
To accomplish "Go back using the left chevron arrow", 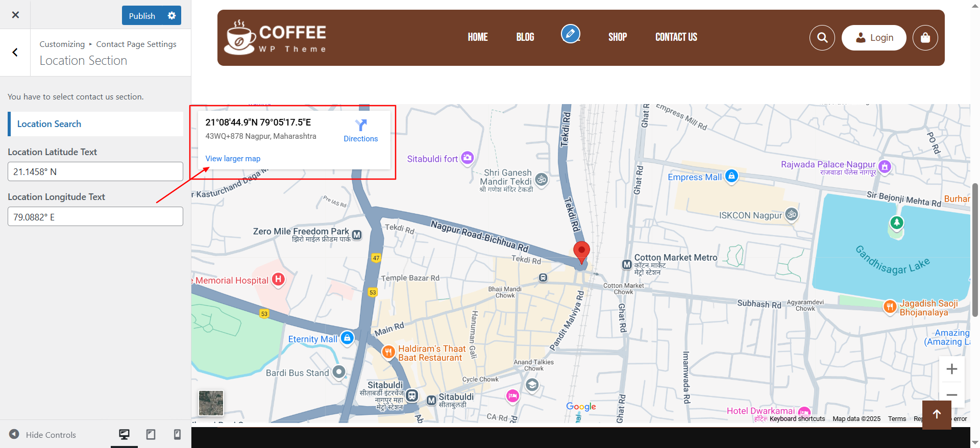I will (x=15, y=53).
